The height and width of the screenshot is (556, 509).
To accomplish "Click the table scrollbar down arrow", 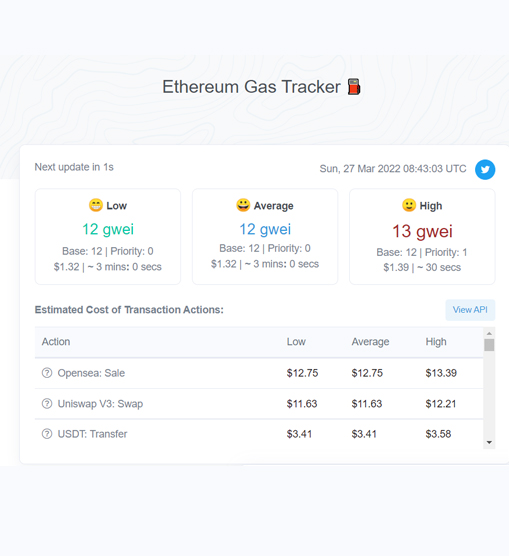I will [489, 442].
